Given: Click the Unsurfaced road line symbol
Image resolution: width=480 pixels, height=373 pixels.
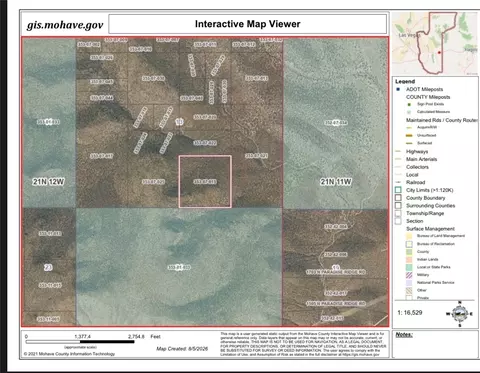Looking at the screenshot, I should (x=409, y=135).
